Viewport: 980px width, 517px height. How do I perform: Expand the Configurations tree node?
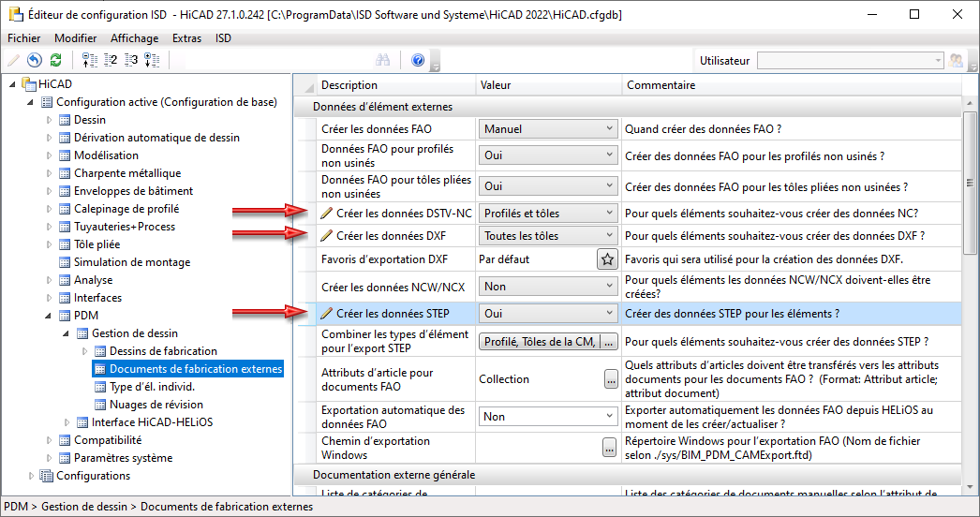click(31, 477)
